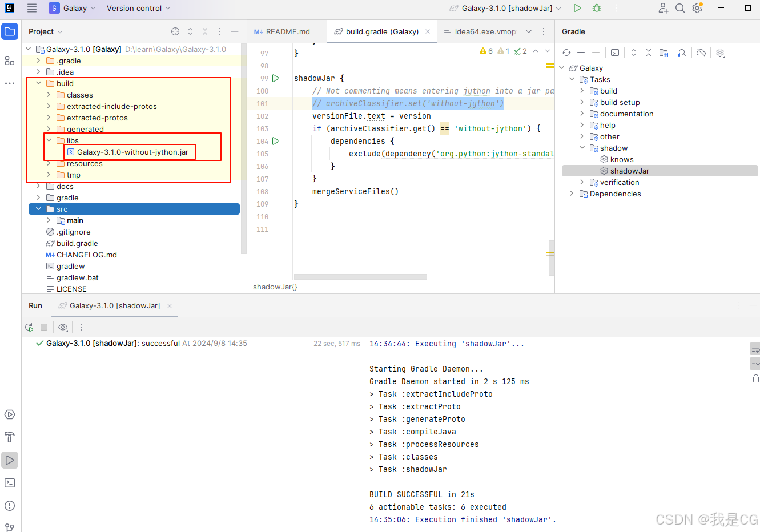
Task: Switch to idea64.exe.vmoptions tab
Action: [x=480, y=31]
